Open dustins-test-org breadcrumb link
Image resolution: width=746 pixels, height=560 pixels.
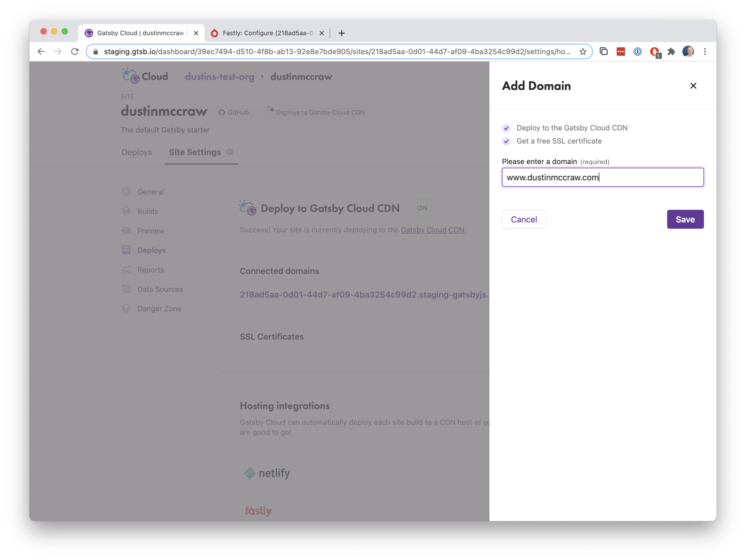click(x=219, y=77)
